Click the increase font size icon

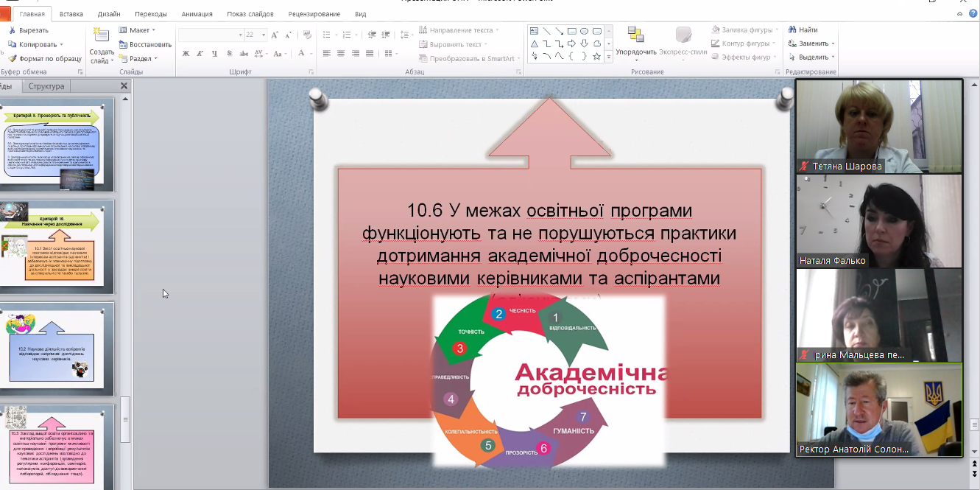point(275,35)
